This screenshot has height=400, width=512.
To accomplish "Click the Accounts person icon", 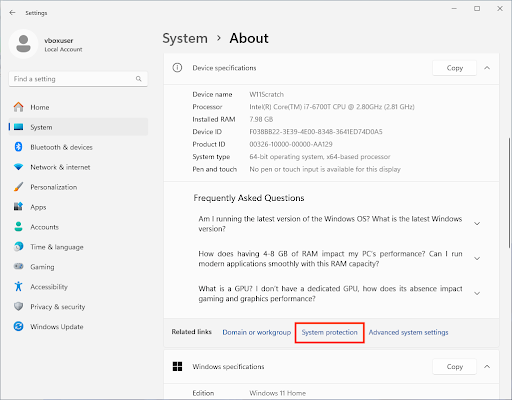I will click(x=19, y=227).
